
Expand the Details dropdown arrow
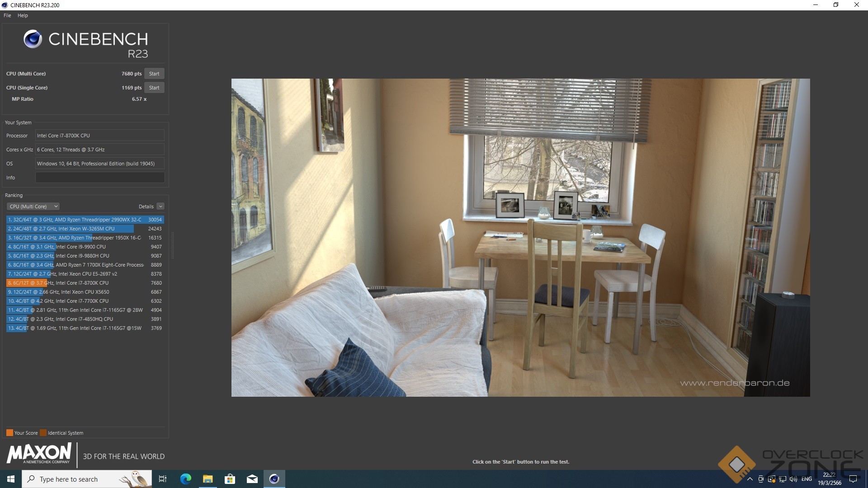pos(160,206)
